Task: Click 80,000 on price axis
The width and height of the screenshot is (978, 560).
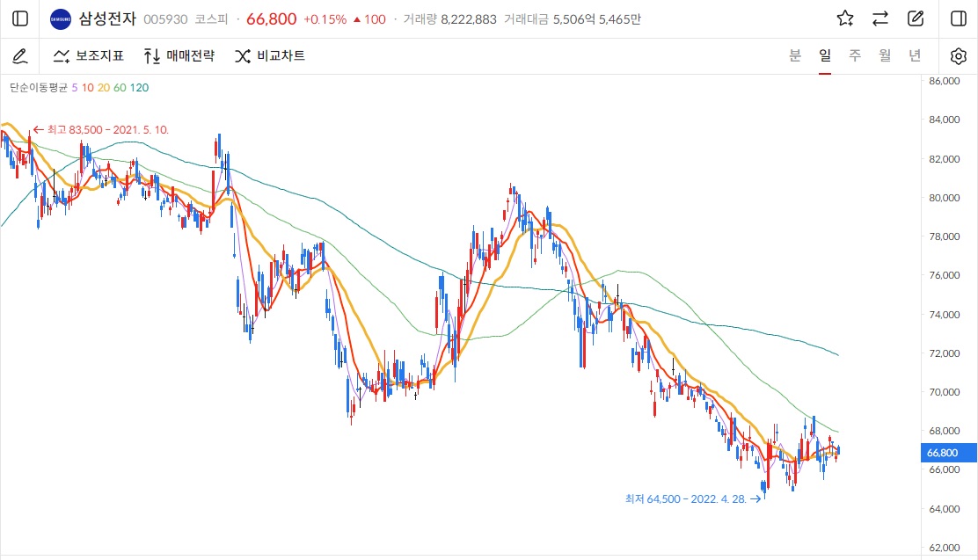Action: pos(945,198)
